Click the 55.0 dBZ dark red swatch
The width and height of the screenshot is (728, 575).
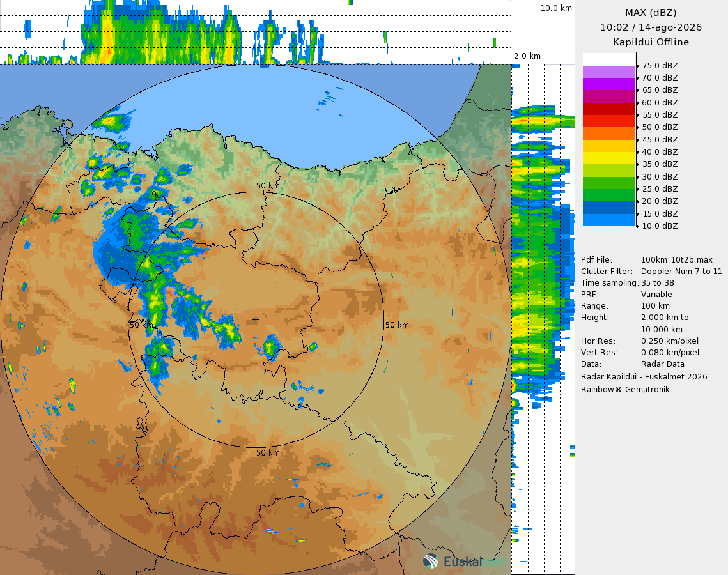pos(608,109)
